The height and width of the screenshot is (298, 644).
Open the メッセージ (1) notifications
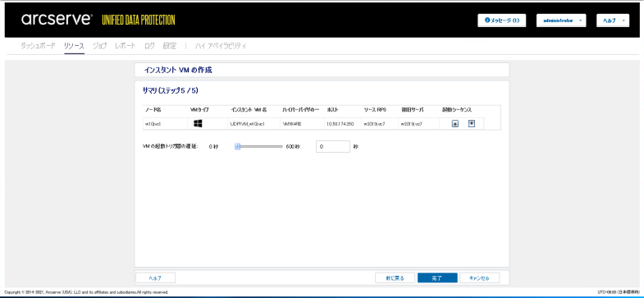(502, 21)
